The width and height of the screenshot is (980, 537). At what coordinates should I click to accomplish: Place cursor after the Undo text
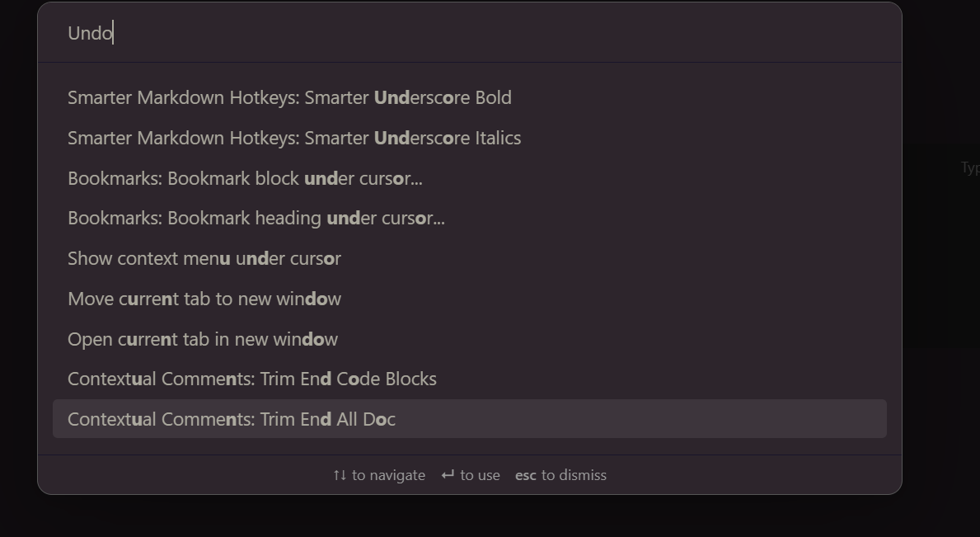[x=113, y=33]
